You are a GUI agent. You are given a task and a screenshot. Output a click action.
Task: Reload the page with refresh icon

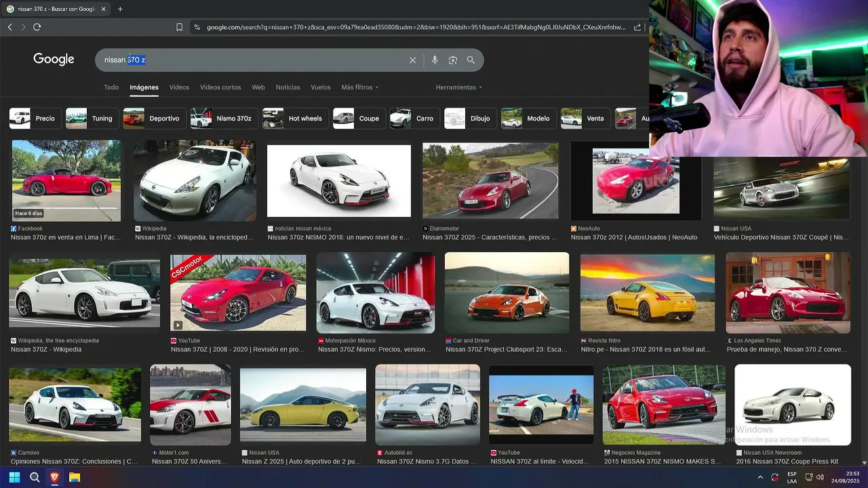[37, 27]
